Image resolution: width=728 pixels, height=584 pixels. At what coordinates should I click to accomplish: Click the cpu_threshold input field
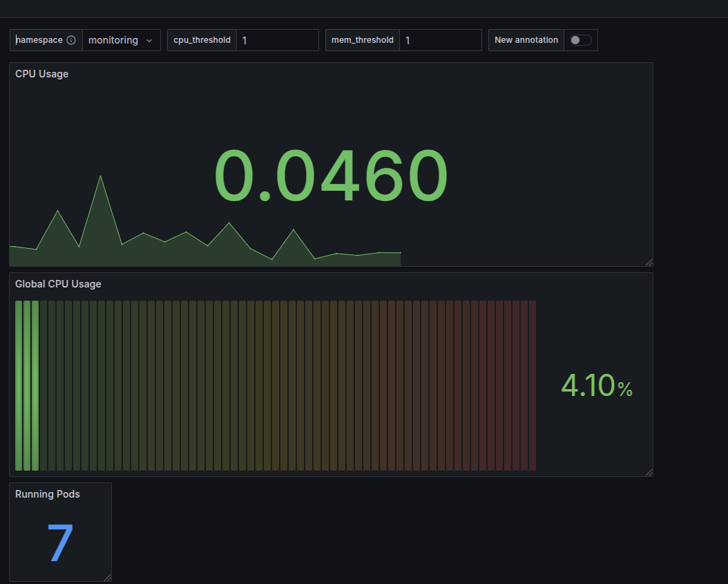click(278, 40)
